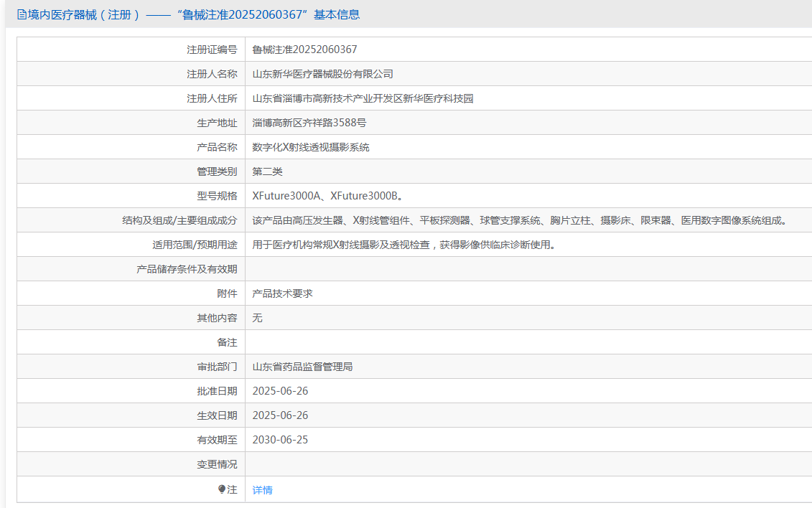
Task: Open the 详情 link in the 注 row
Action: pyautogui.click(x=262, y=490)
